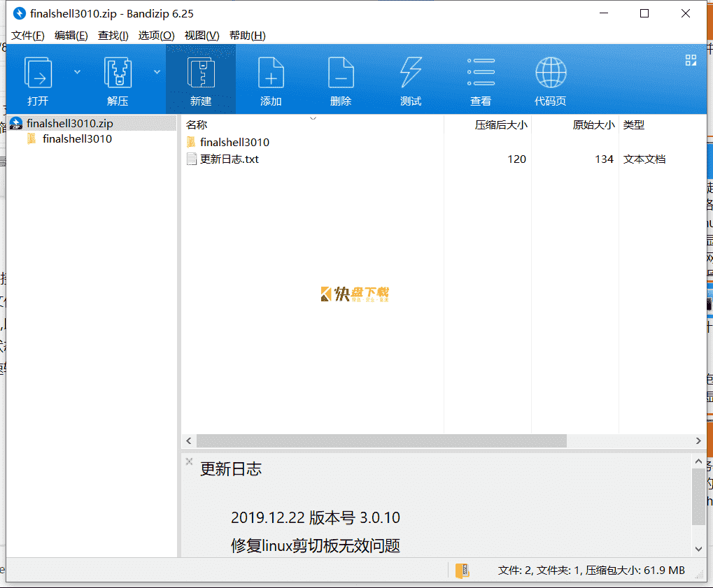Screen dimensions: 713x588
Task: Expand the Extract (解压) dropdown arrow
Action: point(157,72)
